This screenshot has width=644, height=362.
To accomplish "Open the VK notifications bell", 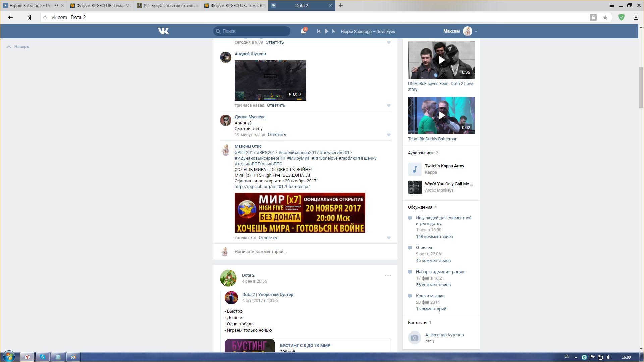I will [303, 31].
